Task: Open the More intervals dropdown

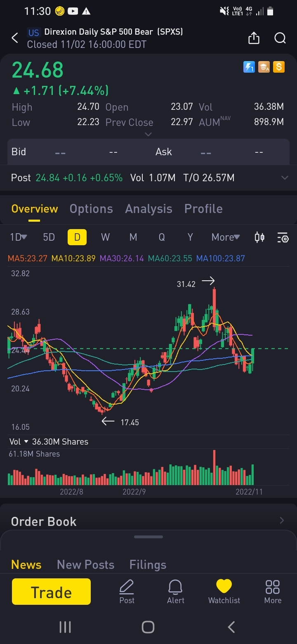Action: [x=226, y=237]
